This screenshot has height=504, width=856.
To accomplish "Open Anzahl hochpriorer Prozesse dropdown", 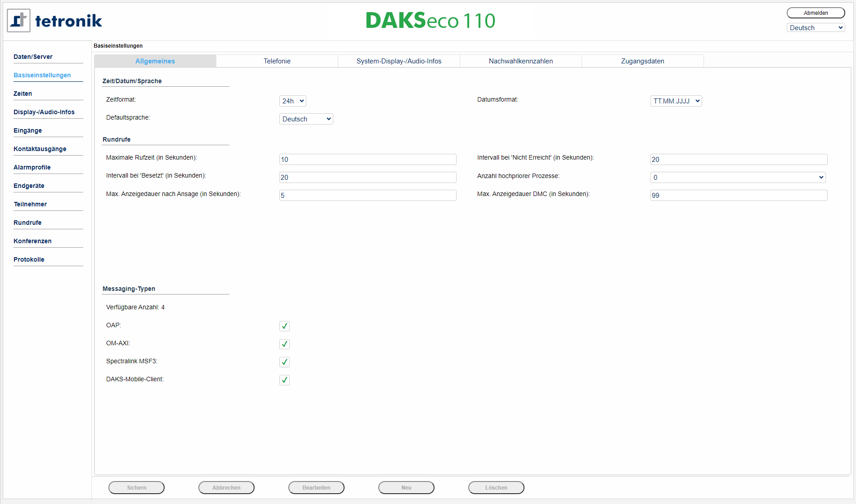I will [738, 178].
